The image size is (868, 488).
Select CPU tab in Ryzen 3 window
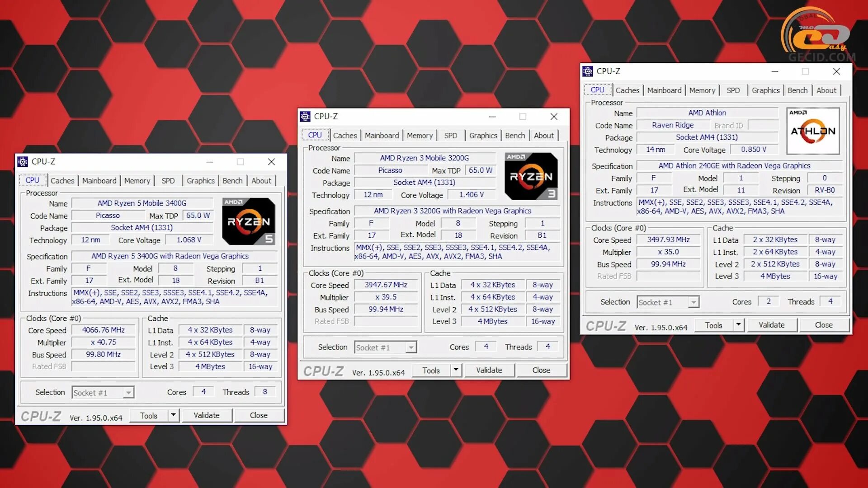point(315,135)
